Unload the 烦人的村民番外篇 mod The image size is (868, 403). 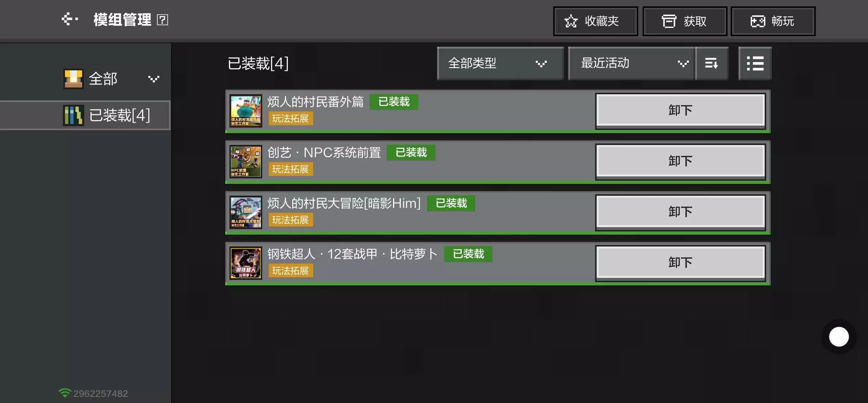680,111
